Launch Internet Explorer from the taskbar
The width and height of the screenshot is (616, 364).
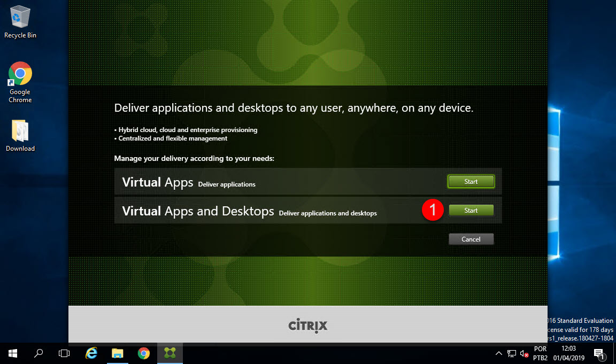pos(91,353)
